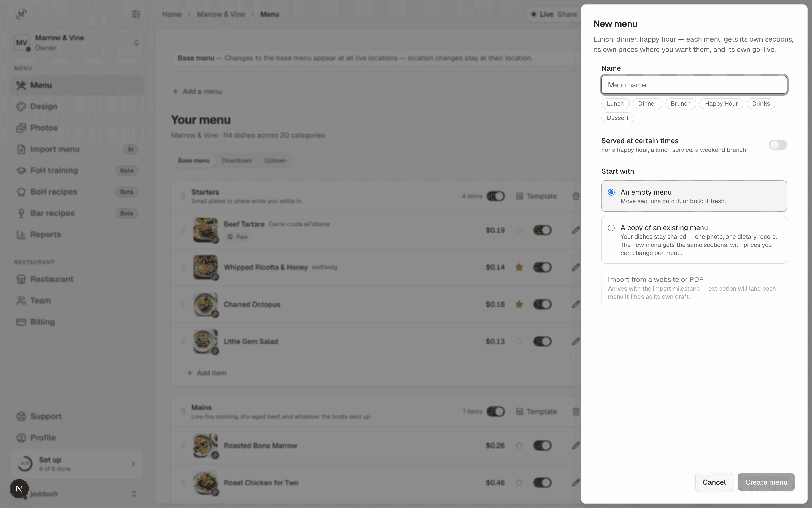Open the Photos section
The height and width of the screenshot is (508, 812).
(77, 128)
